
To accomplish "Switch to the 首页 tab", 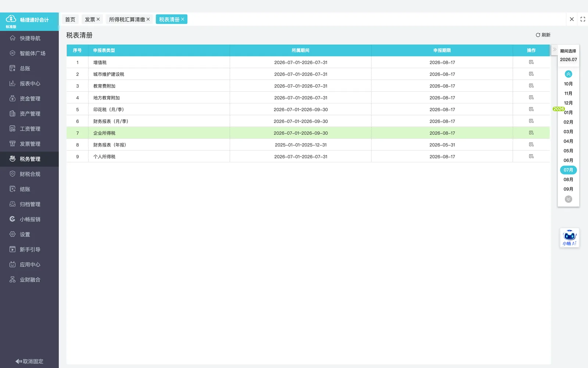I will pyautogui.click(x=70, y=20).
